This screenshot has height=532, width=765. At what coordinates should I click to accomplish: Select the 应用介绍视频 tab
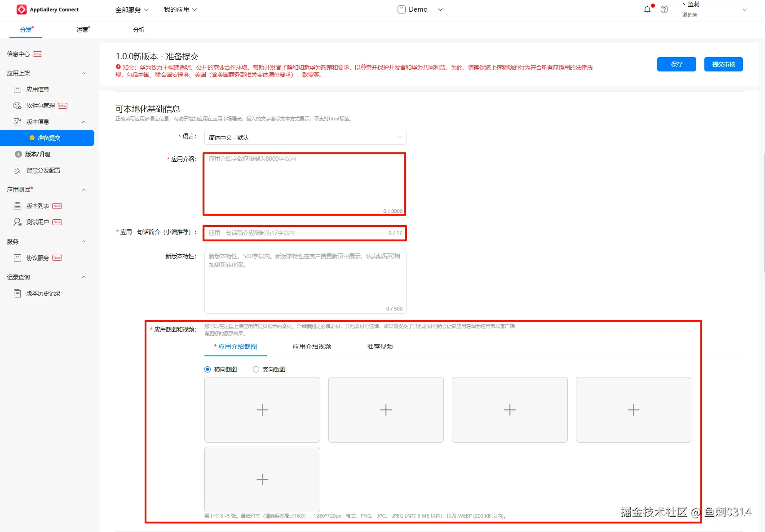click(312, 346)
